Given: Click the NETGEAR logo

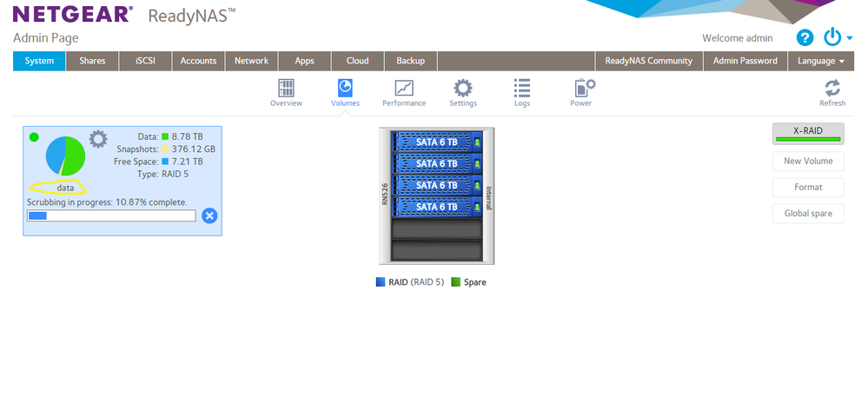Looking at the screenshot, I should coord(72,15).
